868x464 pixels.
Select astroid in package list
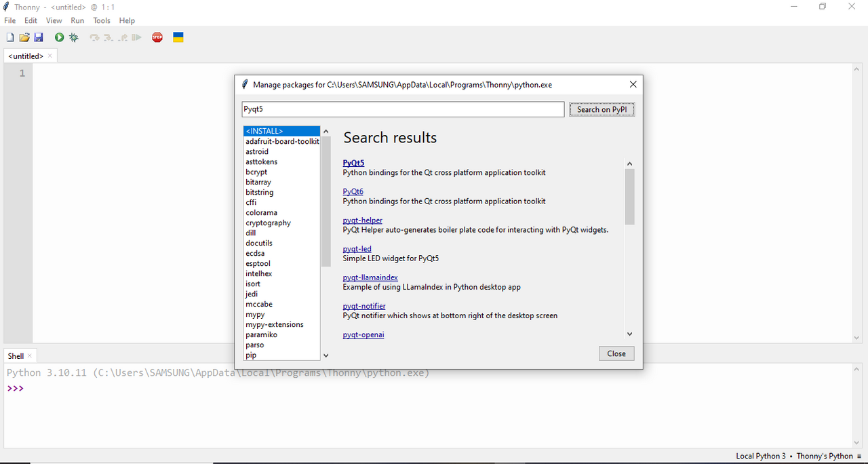[x=281, y=151]
